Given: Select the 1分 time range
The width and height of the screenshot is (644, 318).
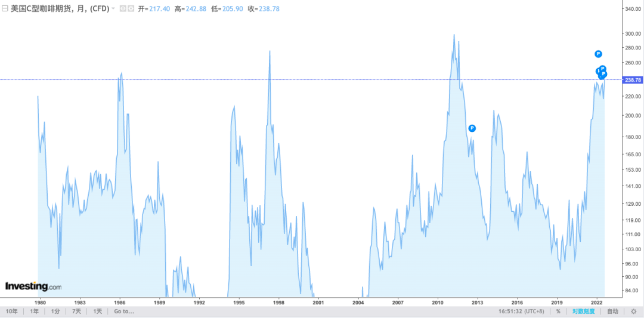Looking at the screenshot, I should coord(56,311).
